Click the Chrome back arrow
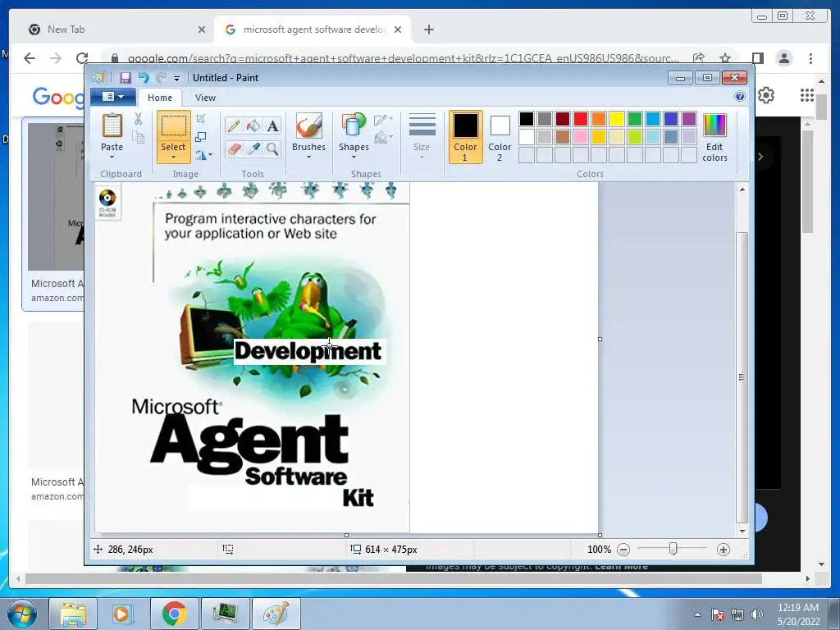Viewport: 840px width, 630px height. (30, 58)
